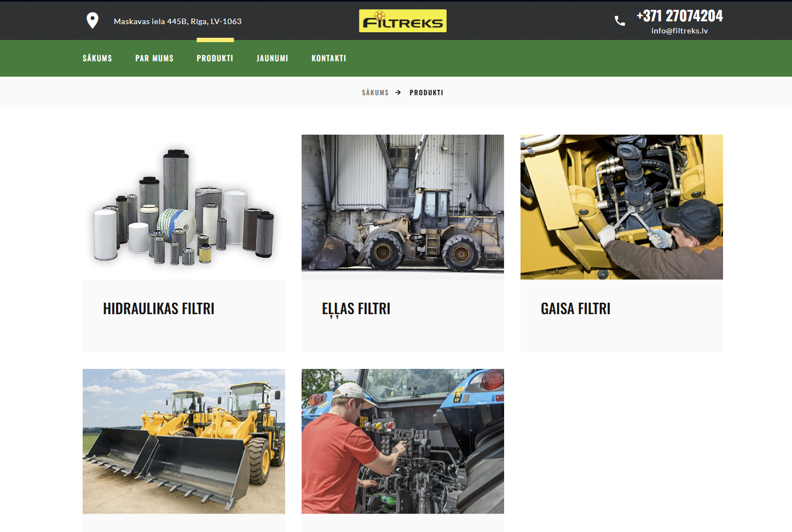Click the Produkti breadcrumb label
This screenshot has height=532, width=792.
coord(426,92)
